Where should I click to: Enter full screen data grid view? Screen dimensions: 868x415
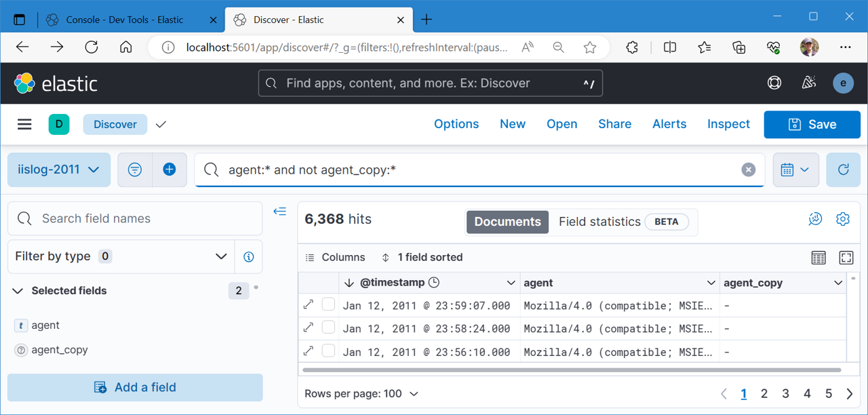pos(846,258)
